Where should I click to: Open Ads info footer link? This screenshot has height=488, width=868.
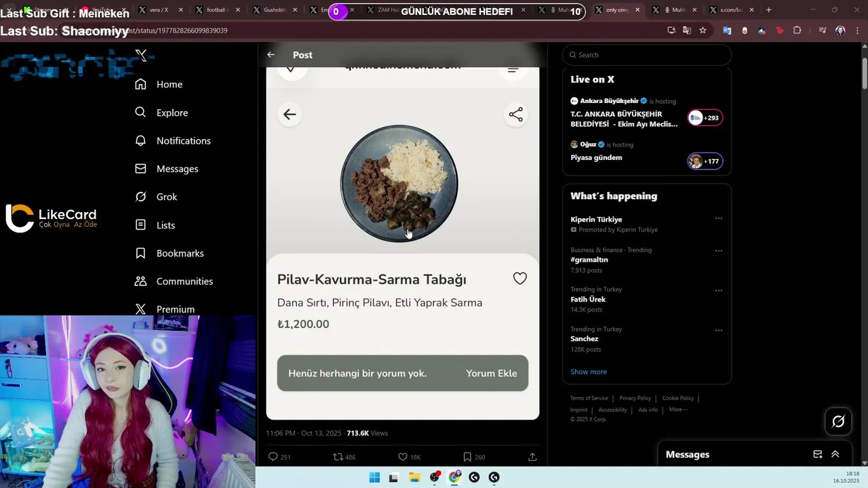[648, 410]
